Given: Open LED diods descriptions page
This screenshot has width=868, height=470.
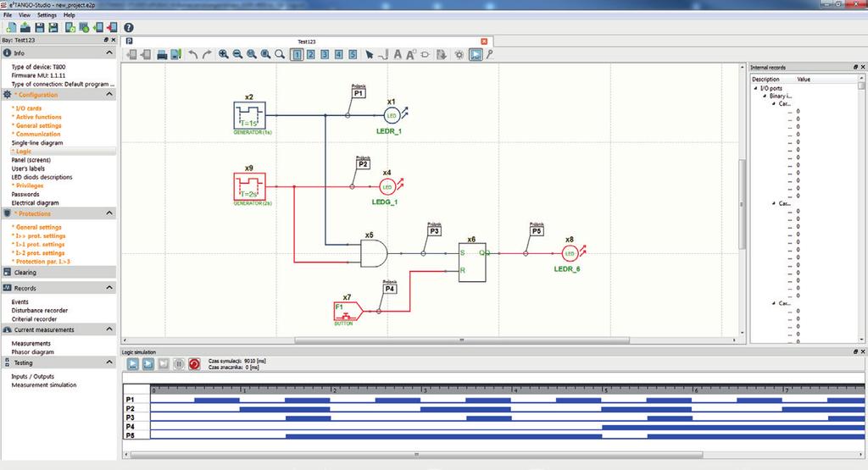Looking at the screenshot, I should [x=42, y=177].
